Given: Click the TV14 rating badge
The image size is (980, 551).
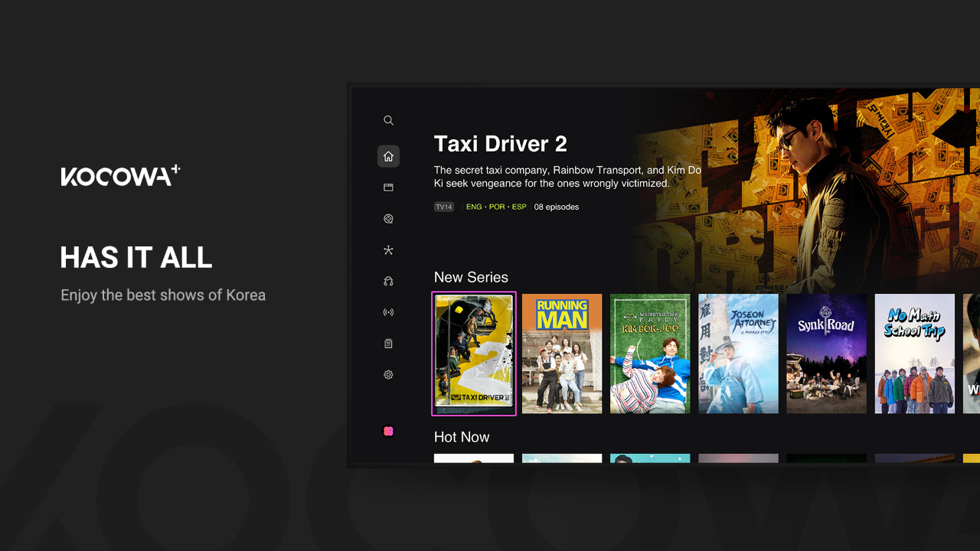Looking at the screenshot, I should pos(444,207).
